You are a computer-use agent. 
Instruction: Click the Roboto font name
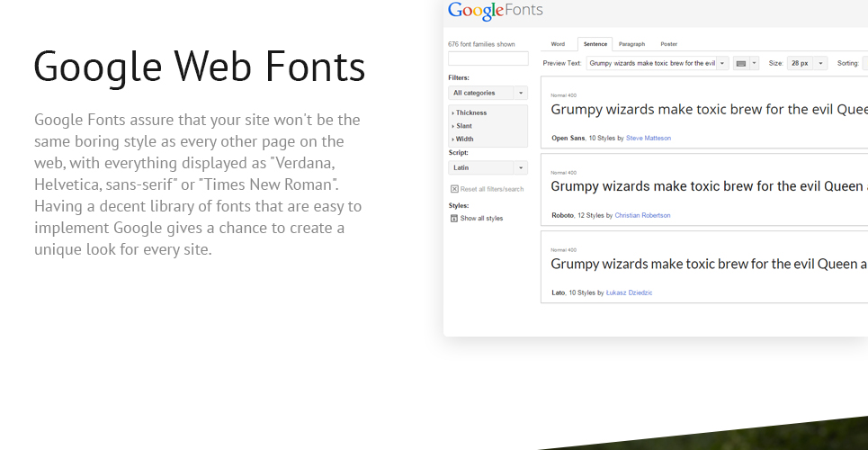click(x=562, y=215)
